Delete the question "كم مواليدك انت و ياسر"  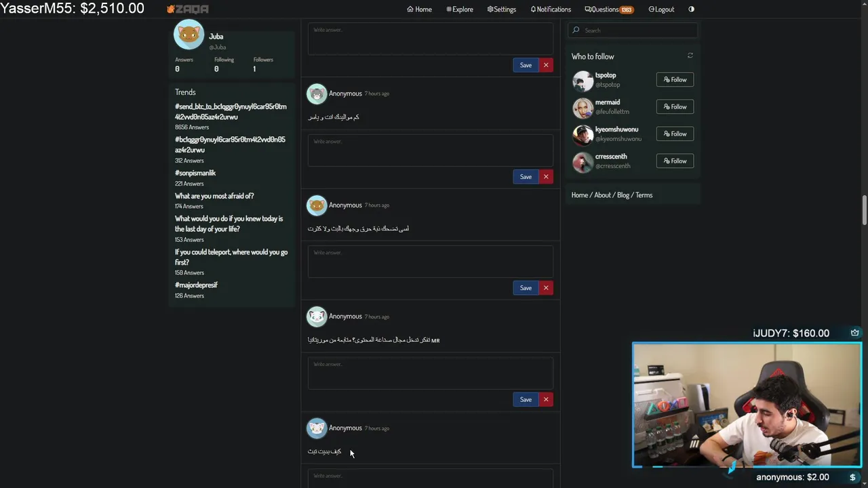point(546,177)
